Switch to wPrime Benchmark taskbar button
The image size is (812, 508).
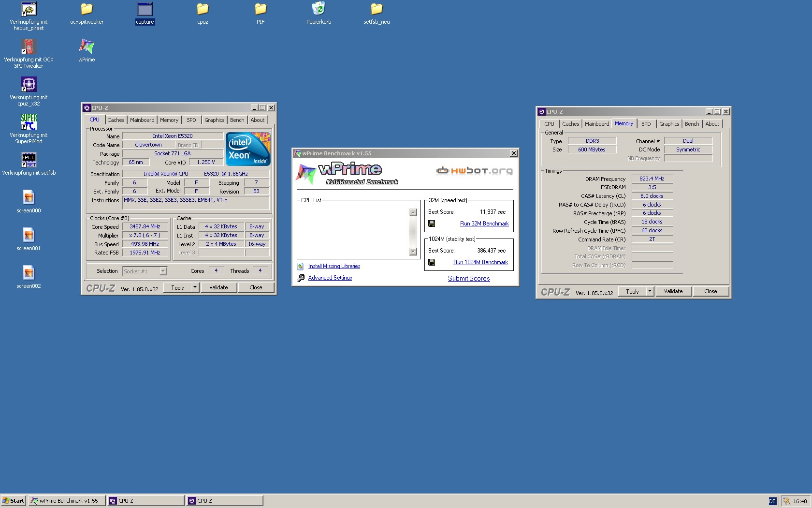pos(67,501)
